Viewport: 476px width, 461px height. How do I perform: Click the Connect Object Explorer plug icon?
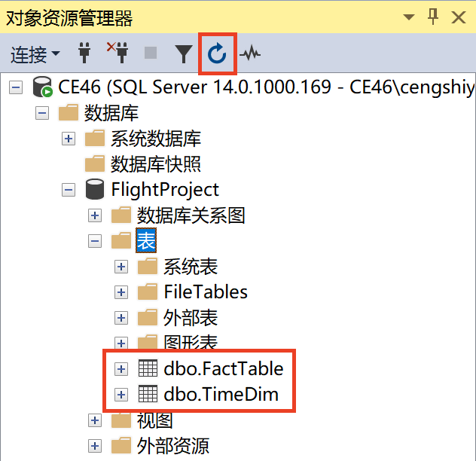[x=84, y=53]
